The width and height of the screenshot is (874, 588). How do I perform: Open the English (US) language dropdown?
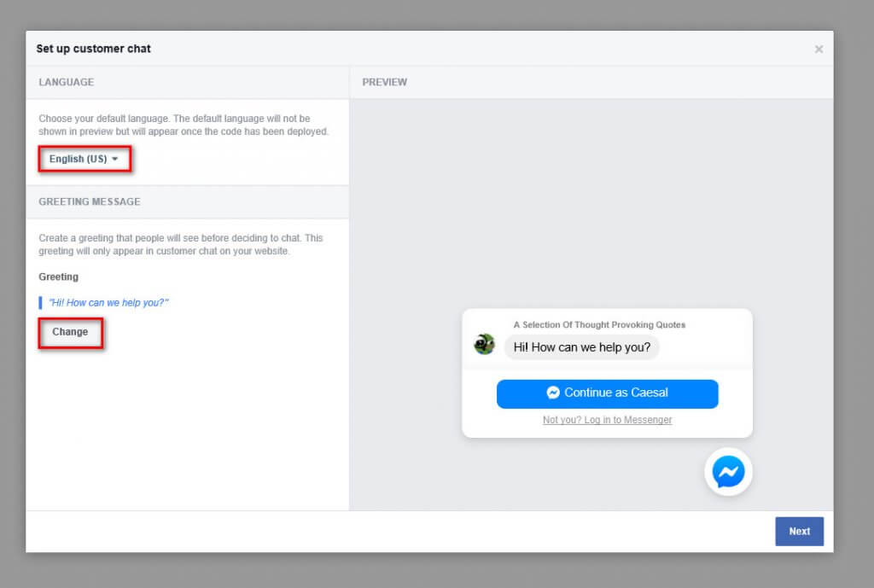pyautogui.click(x=84, y=159)
